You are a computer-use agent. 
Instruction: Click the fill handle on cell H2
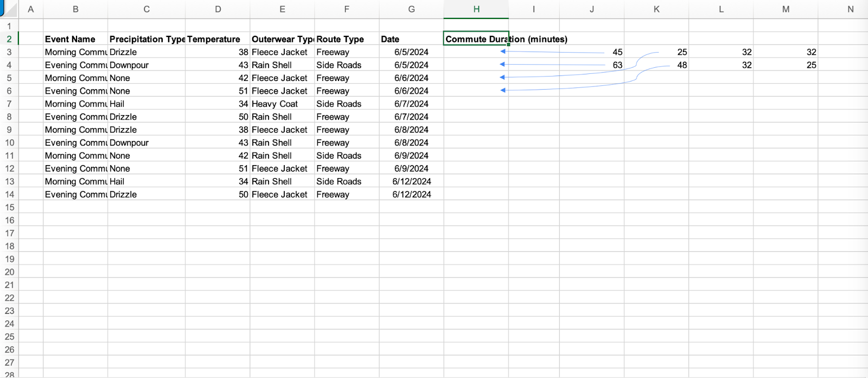click(508, 45)
